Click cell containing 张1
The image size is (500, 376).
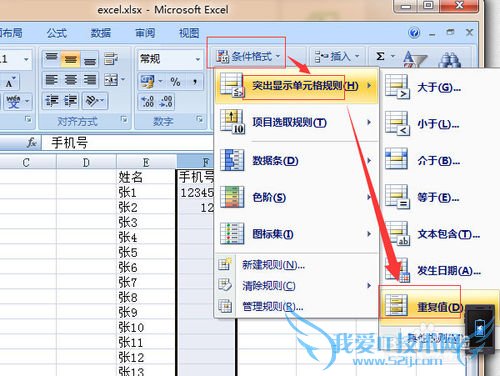146,192
